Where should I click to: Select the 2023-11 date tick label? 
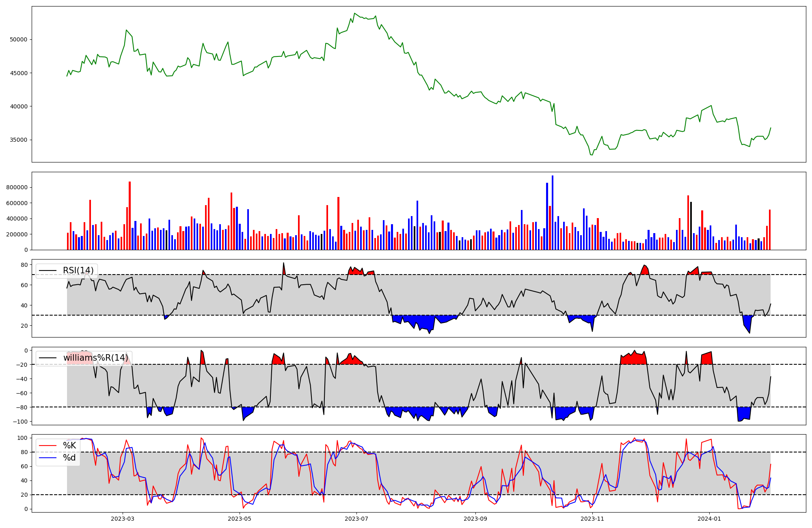pyautogui.click(x=592, y=519)
